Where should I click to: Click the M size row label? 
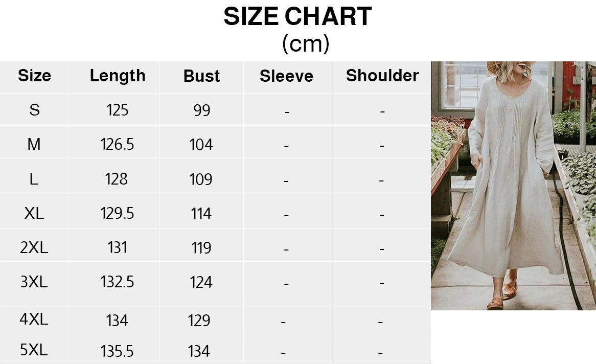pos(34,145)
